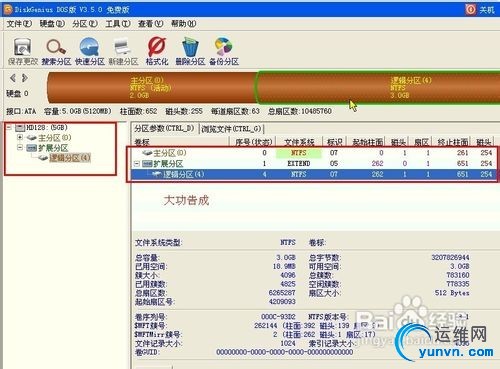The height and width of the screenshot is (369, 500).
Task: Click the 柱面数:652 disk info text
Action: pyautogui.click(x=138, y=111)
